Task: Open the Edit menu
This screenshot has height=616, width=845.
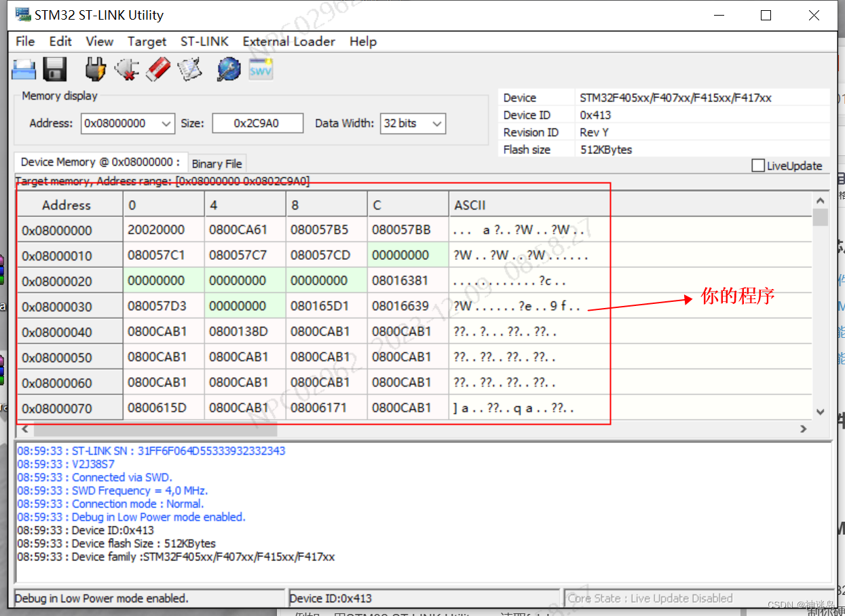Action: [x=60, y=41]
